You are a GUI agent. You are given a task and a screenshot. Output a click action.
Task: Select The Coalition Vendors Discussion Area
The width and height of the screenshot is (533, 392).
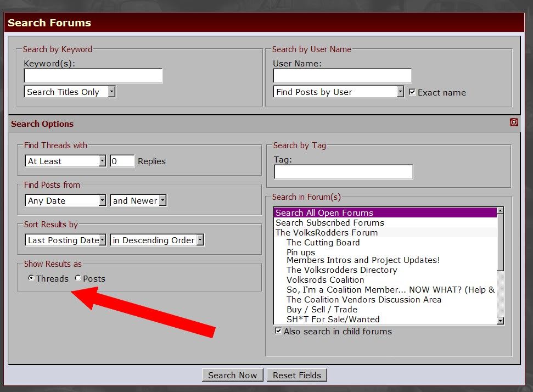point(385,299)
